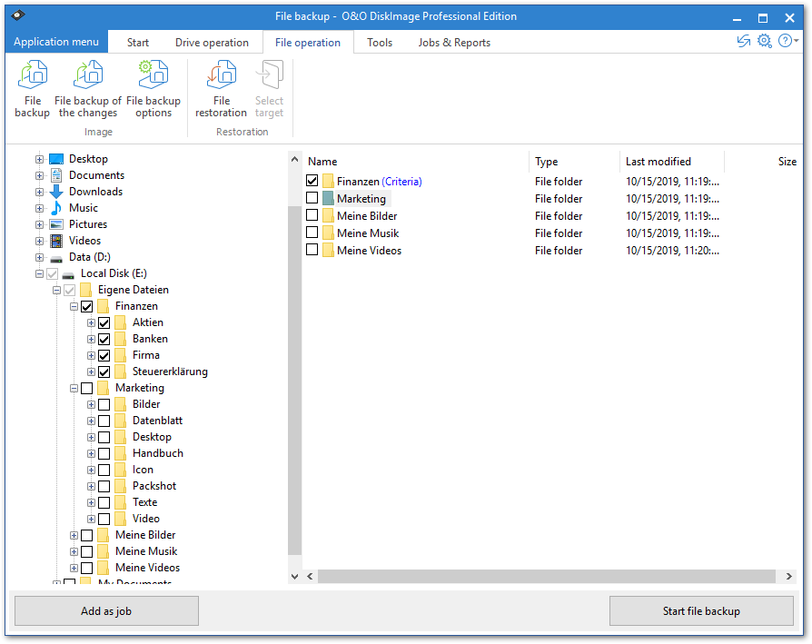Click the Select target icon

coord(269,74)
